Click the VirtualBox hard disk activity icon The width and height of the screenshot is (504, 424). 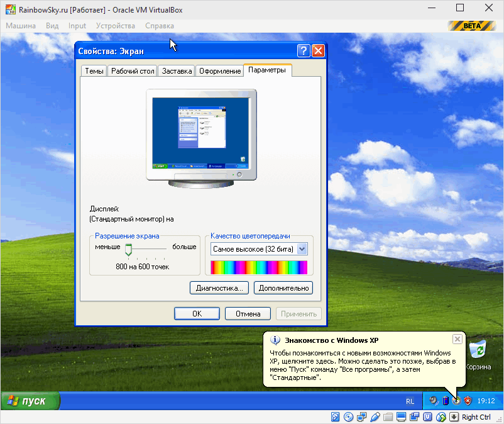click(x=336, y=417)
